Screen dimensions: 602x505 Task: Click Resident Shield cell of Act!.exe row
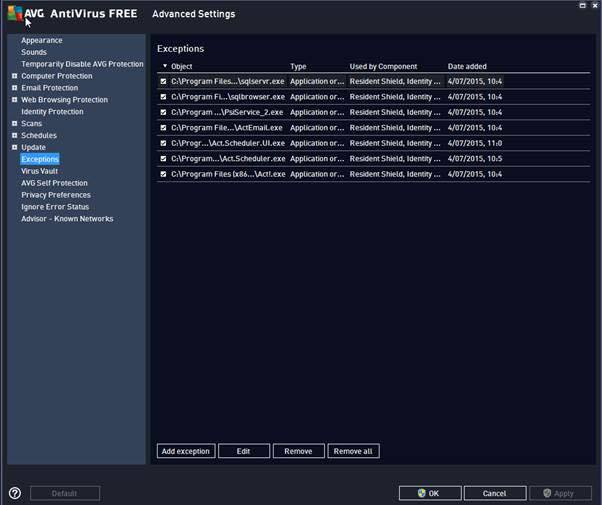[395, 174]
